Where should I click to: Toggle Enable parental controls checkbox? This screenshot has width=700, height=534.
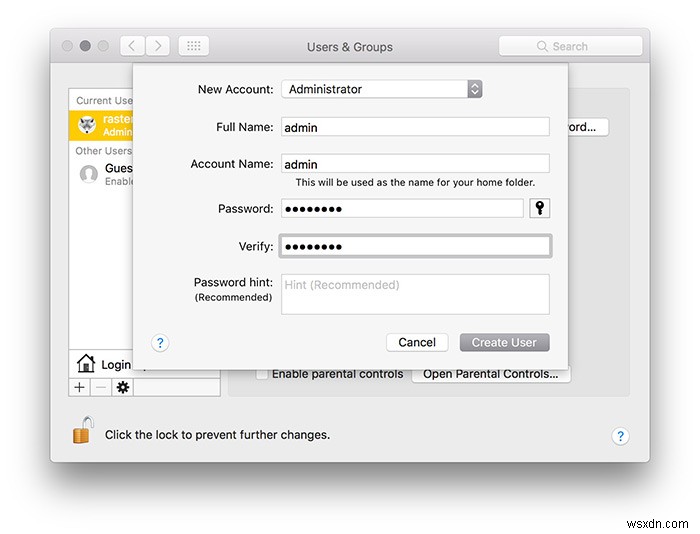tap(262, 374)
